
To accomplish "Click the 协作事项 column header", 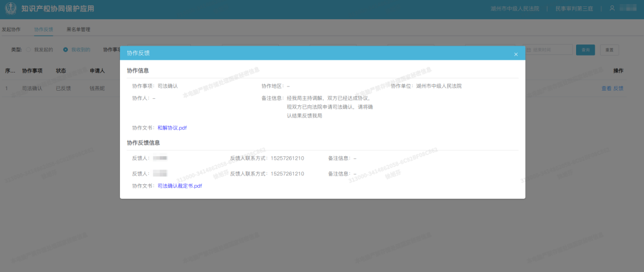I will pos(32,71).
